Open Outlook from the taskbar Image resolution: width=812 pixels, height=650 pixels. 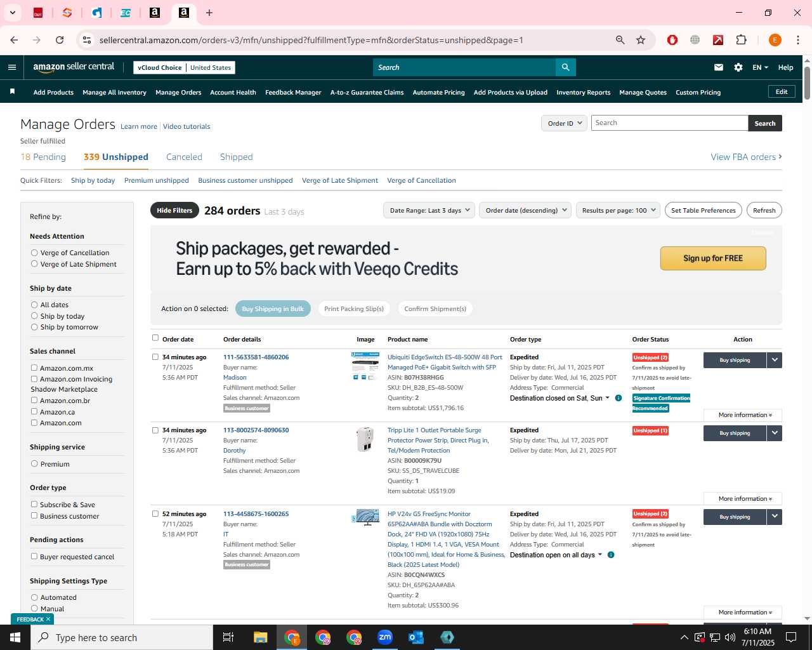coord(416,637)
